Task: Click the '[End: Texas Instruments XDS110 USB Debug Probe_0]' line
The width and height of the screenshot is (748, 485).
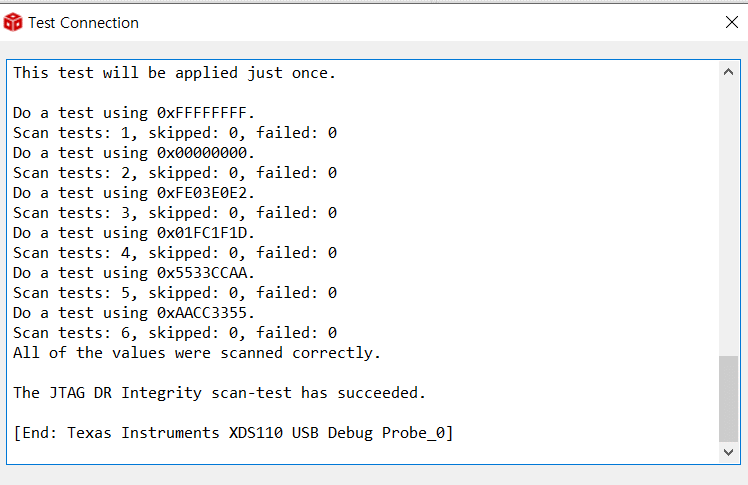Action: click(233, 433)
